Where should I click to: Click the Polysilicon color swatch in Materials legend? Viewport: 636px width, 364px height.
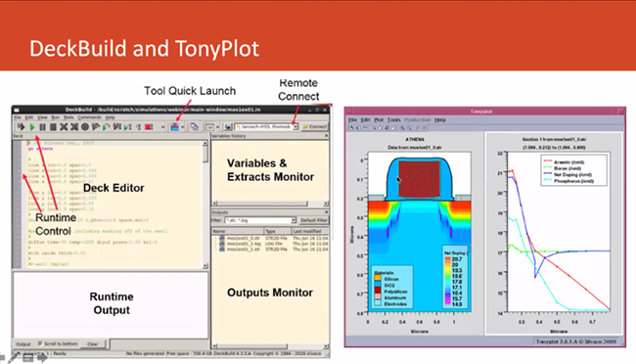point(378,292)
